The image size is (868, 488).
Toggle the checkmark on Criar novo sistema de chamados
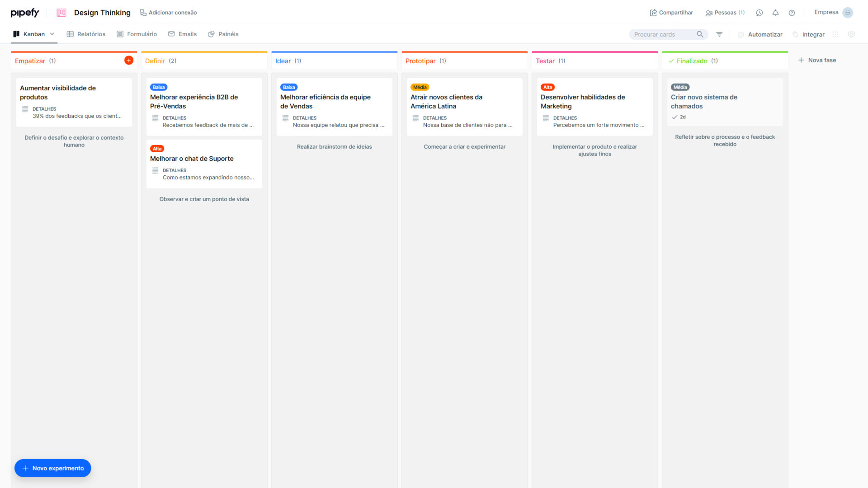click(675, 117)
